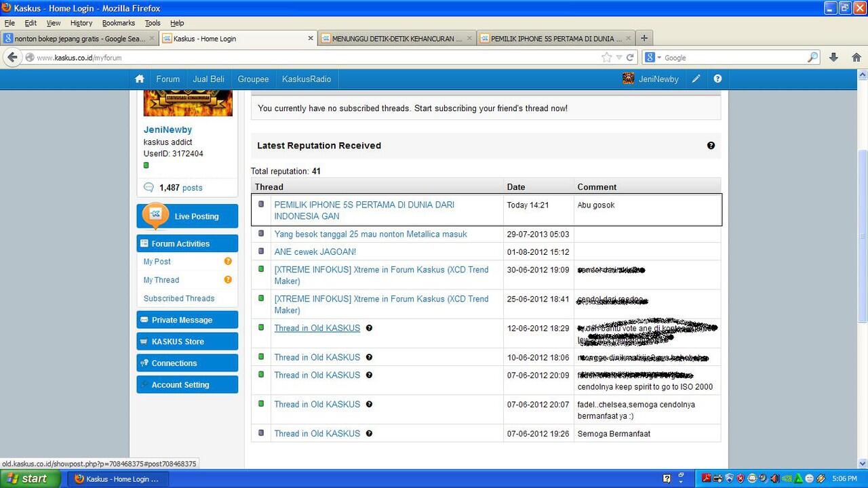
Task: Click info icon on 10-06-2012 18:06 Old KASKUS row
Action: [x=369, y=357]
